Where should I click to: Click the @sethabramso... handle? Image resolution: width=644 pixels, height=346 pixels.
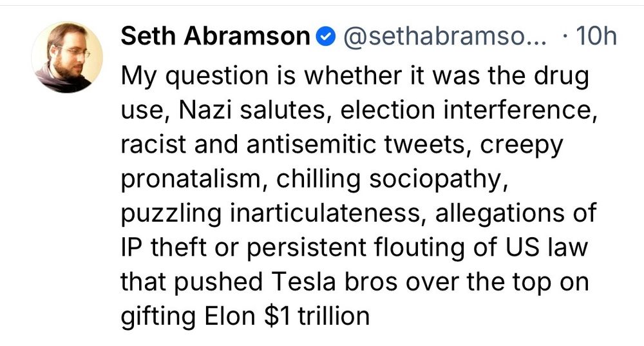click(444, 37)
